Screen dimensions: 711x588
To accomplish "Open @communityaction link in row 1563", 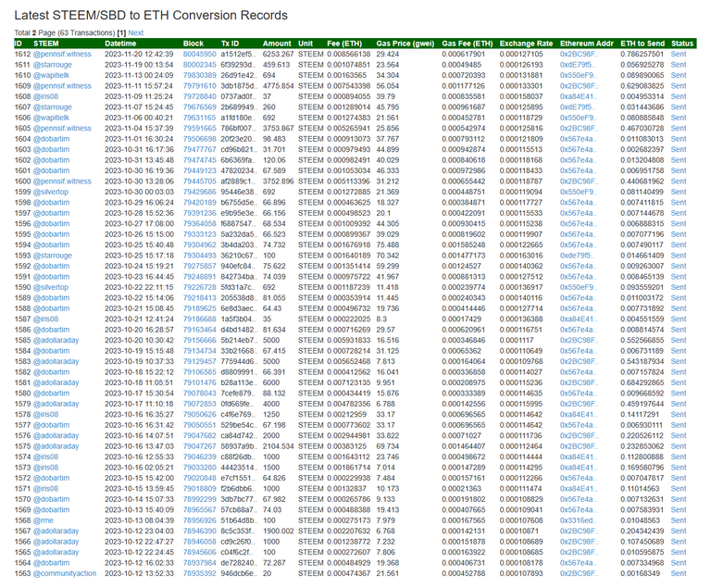I will [65, 573].
